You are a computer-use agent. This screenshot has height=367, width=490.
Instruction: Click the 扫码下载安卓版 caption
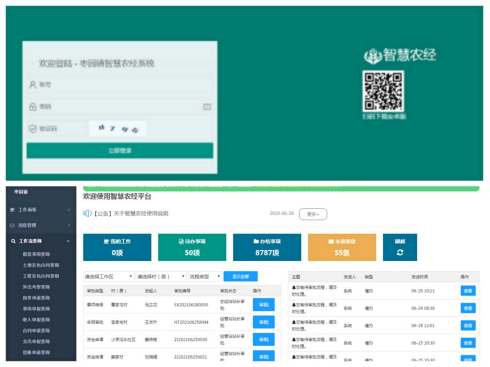(x=384, y=117)
